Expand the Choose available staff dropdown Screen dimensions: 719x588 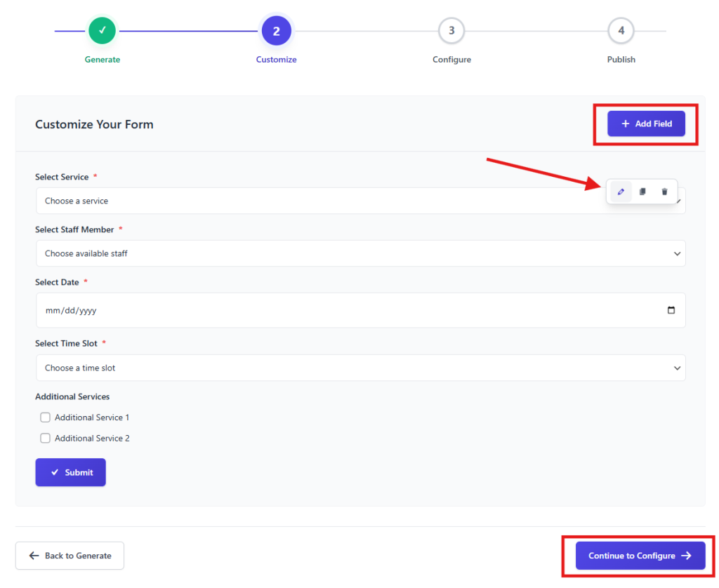pos(361,253)
